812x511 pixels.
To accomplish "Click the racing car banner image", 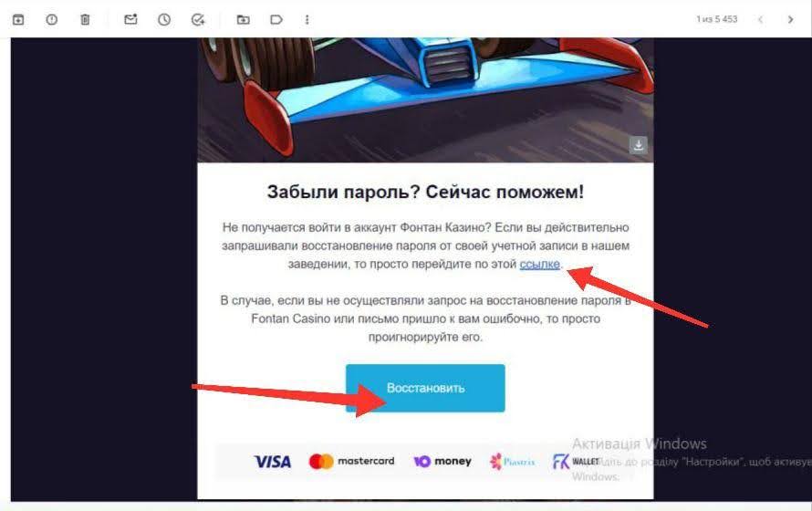I will click(x=425, y=100).
